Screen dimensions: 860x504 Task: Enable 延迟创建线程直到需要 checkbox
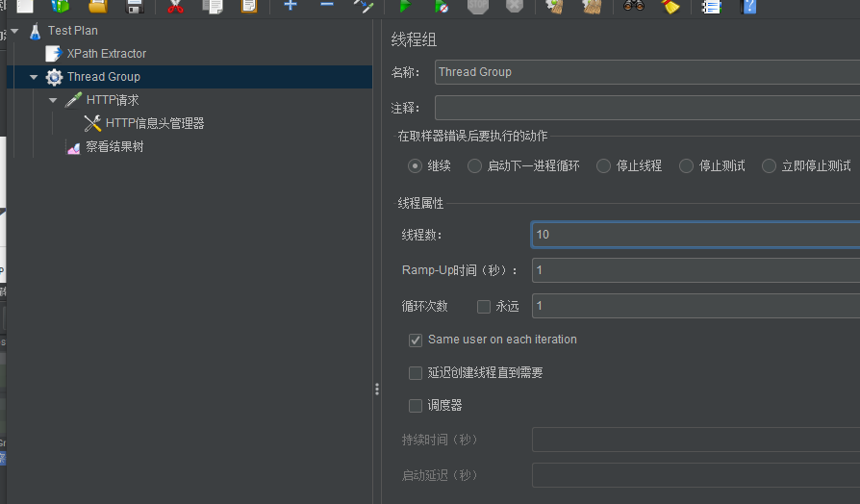pos(416,373)
